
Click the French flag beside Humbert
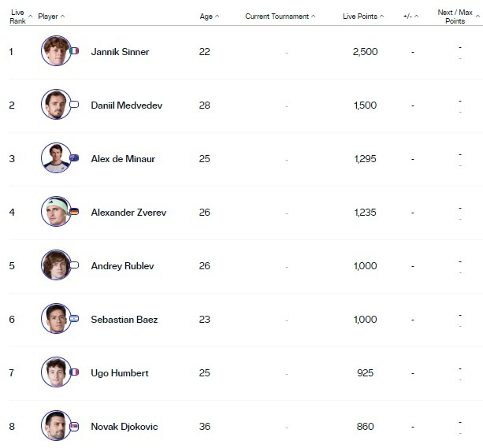(x=74, y=372)
